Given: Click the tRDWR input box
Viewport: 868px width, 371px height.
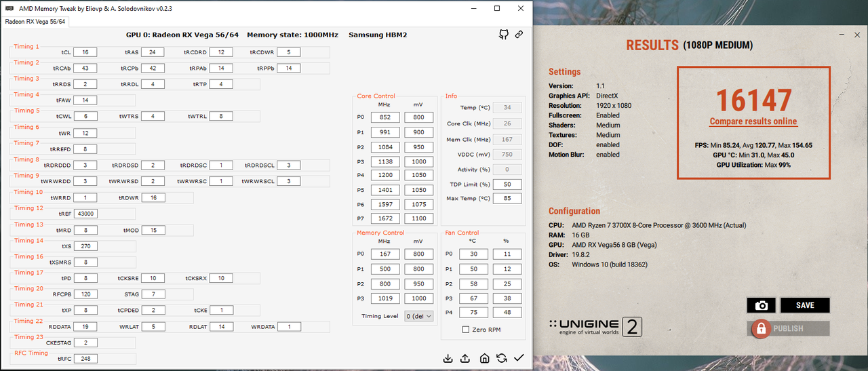Looking at the screenshot, I should [153, 197].
